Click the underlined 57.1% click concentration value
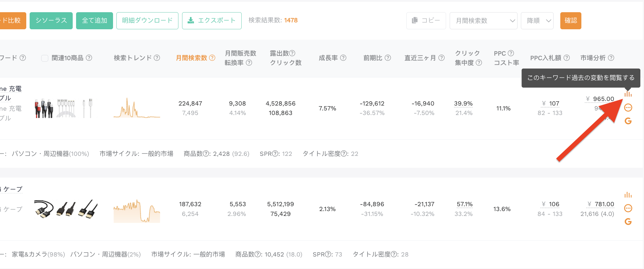 point(464,204)
